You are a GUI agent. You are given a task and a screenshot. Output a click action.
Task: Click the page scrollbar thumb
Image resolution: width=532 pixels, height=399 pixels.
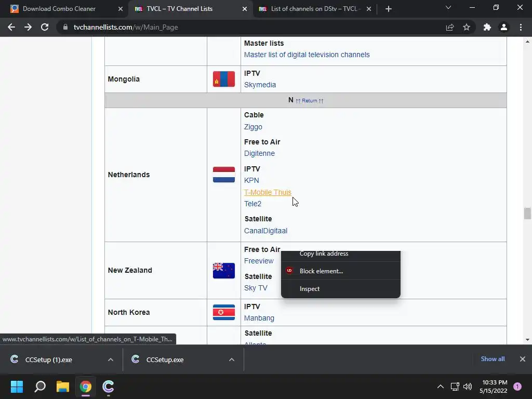coord(527,214)
